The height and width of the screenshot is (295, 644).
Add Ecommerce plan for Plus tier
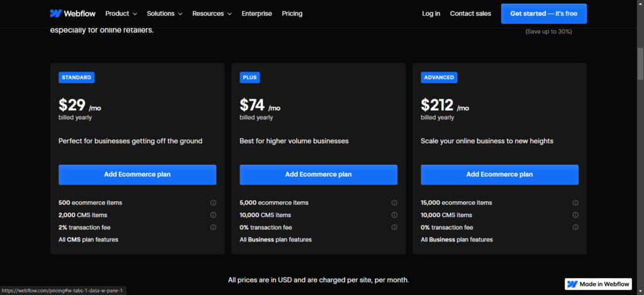[318, 175]
